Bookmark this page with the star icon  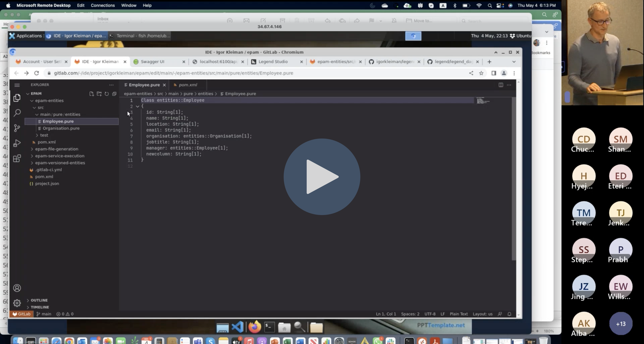point(481,73)
